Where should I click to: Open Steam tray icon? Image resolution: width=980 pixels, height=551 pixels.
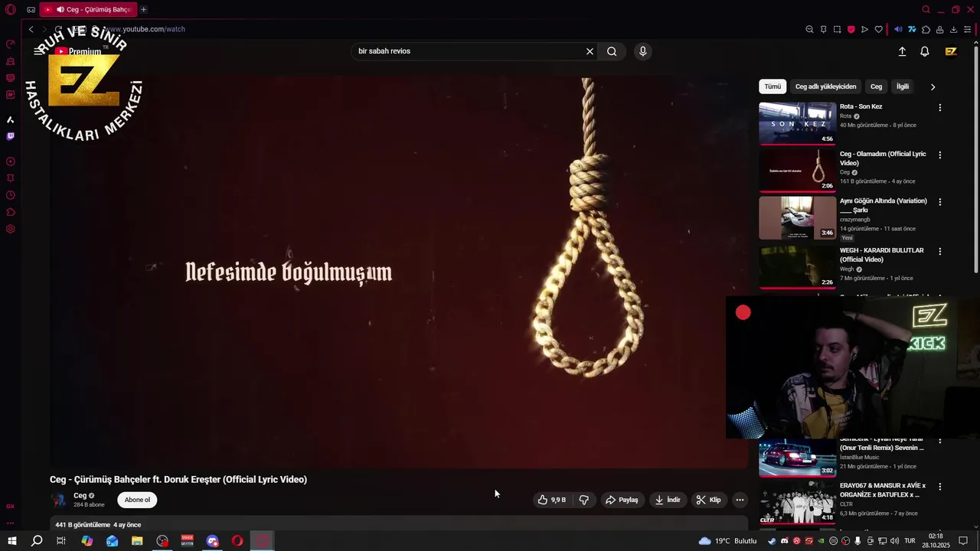point(772,541)
